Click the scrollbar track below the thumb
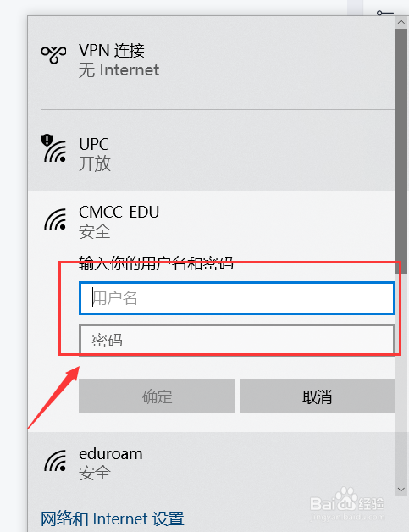Screen dimensions: 409x532 click(x=401, y=379)
